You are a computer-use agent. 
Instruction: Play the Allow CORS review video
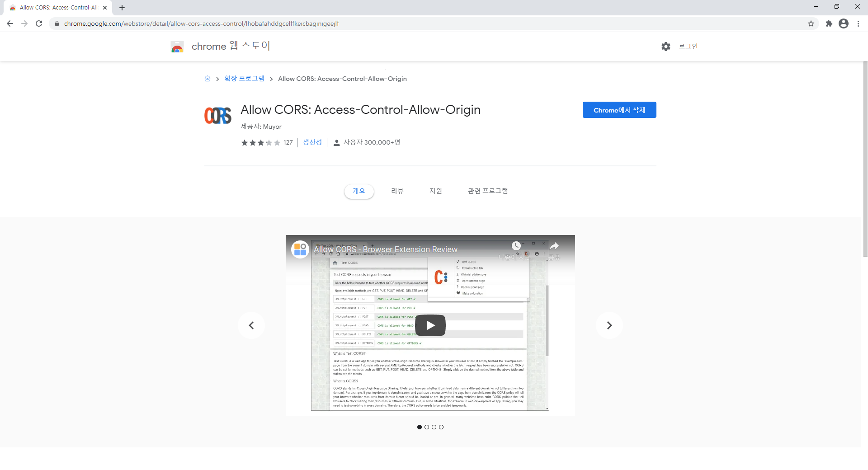pos(430,325)
